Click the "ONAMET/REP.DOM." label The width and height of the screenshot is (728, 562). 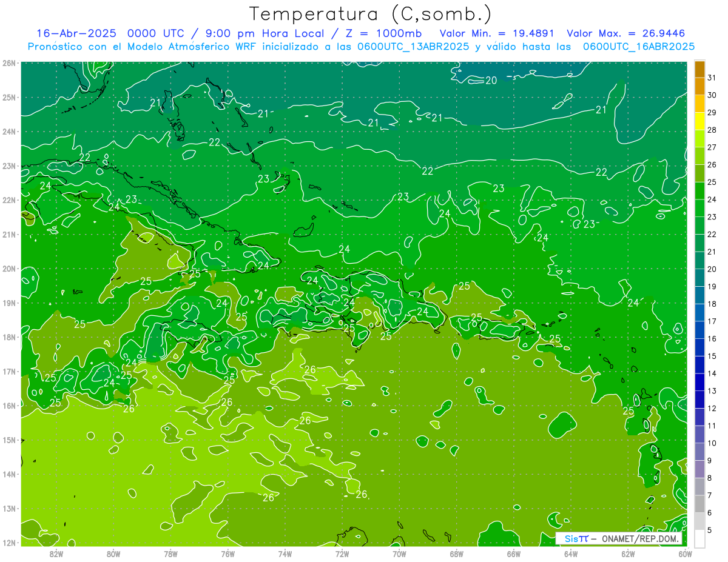pyautogui.click(x=640, y=538)
